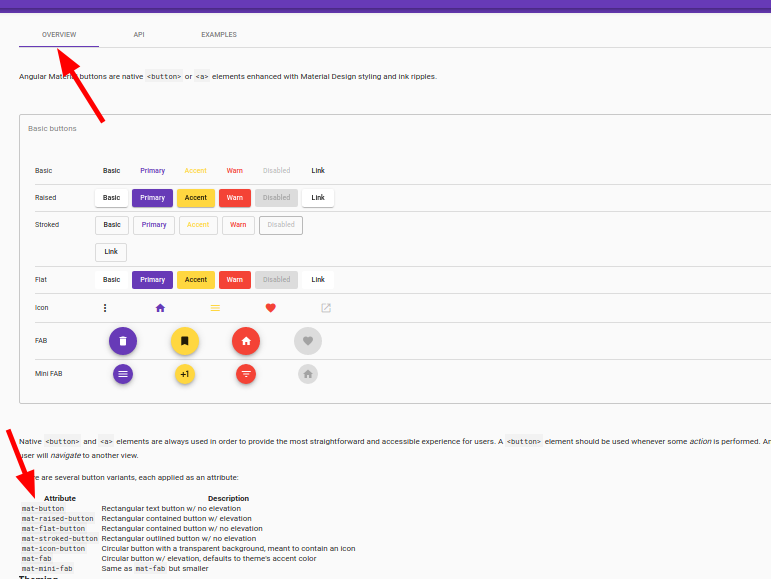Click the purple home icon button
This screenshot has width=771, height=579.
tap(160, 308)
